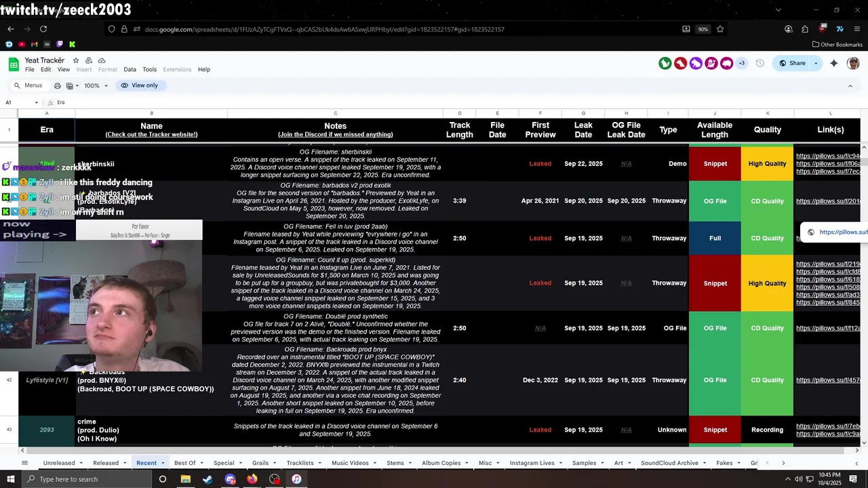The width and height of the screenshot is (868, 488).
Task: Open Best Of tab dropdown arrow
Action: (201, 463)
